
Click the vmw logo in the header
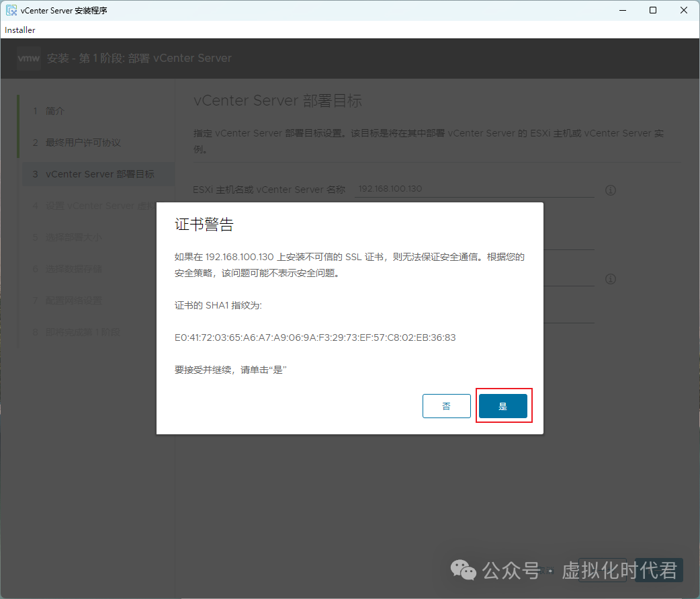tap(29, 58)
